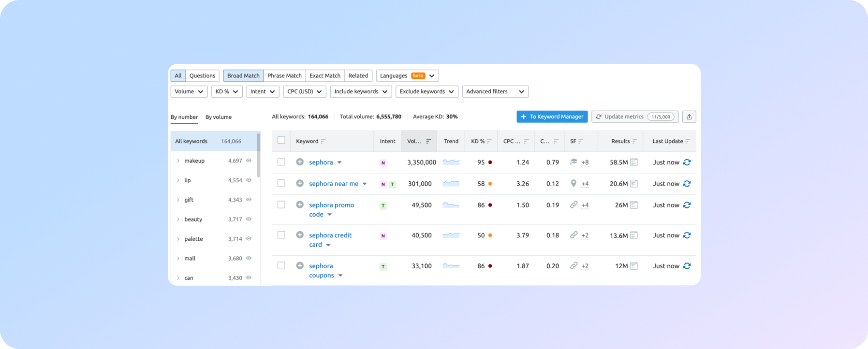This screenshot has height=349, width=868.
Task: Tick the select-all checkbox in table header
Action: click(281, 140)
